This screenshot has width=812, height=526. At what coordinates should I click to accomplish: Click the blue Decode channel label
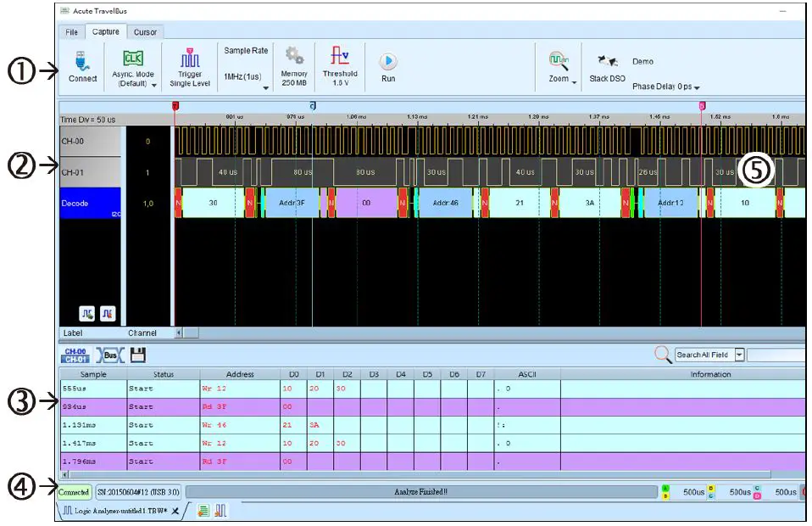tap(90, 204)
